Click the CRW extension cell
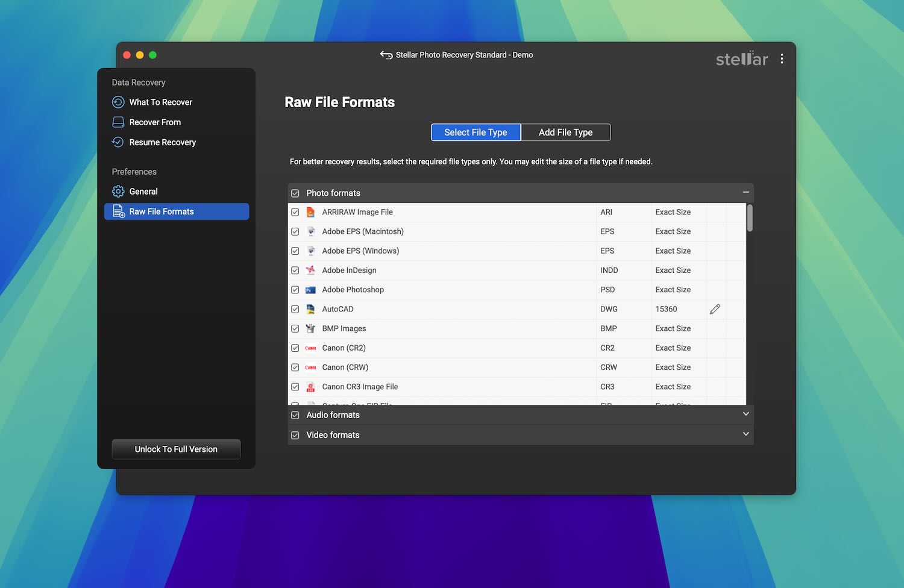The height and width of the screenshot is (588, 904). click(x=609, y=367)
